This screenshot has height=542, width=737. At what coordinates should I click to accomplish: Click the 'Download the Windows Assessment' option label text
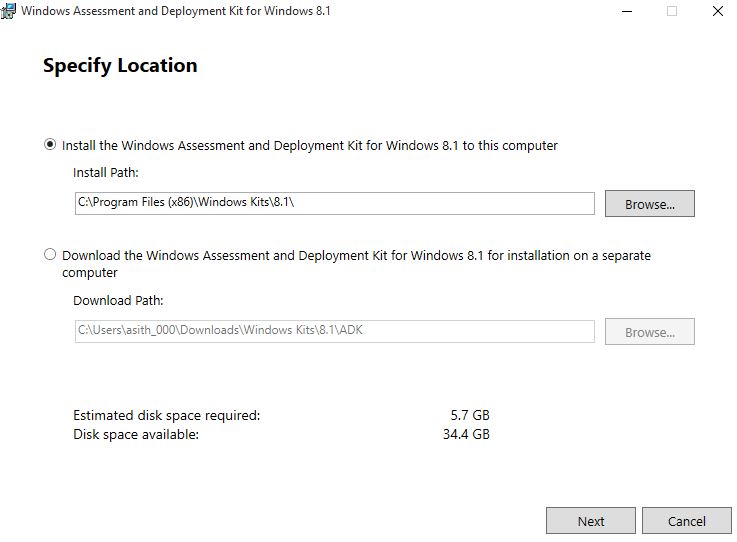coord(356,264)
